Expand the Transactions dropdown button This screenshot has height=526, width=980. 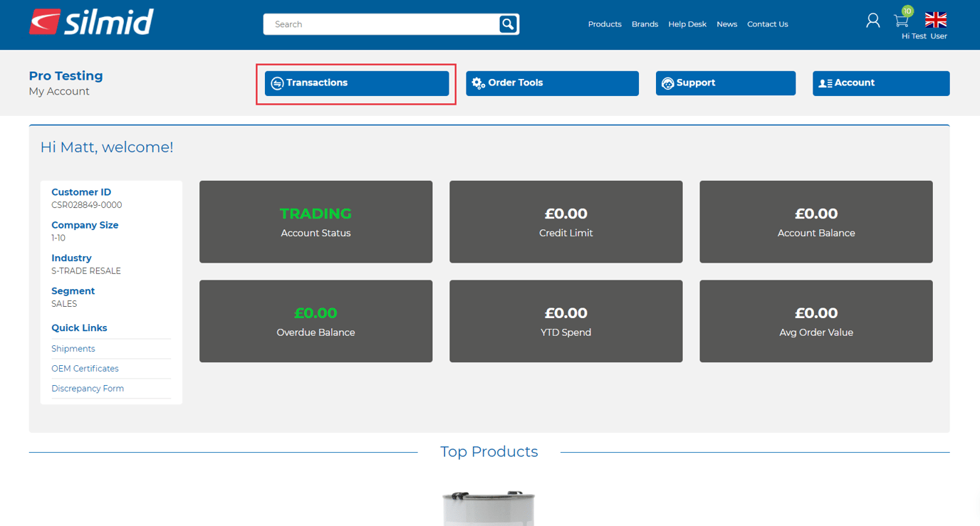(x=357, y=83)
